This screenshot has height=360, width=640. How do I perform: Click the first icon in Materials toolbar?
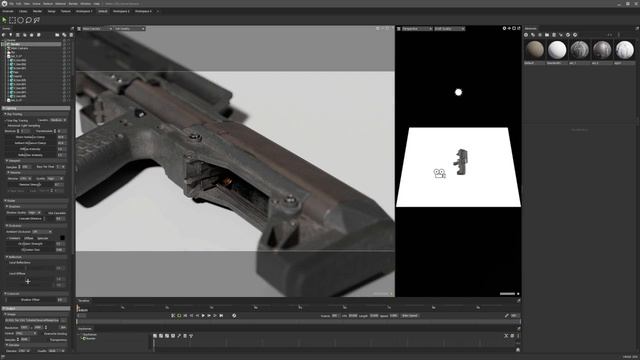[526, 35]
